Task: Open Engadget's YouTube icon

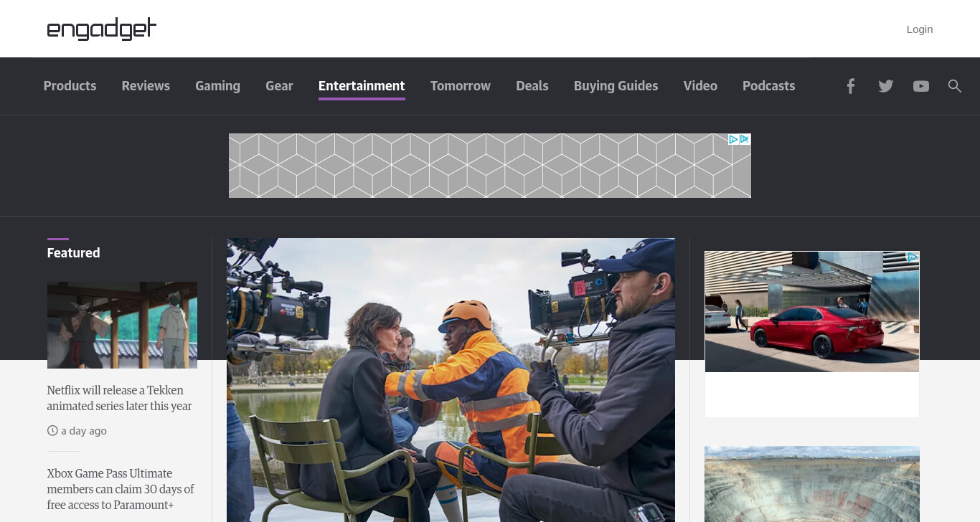Action: coord(921,86)
